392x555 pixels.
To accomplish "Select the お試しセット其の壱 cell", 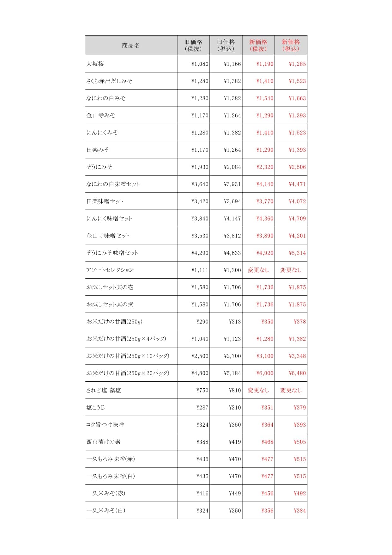I will (131, 287).
